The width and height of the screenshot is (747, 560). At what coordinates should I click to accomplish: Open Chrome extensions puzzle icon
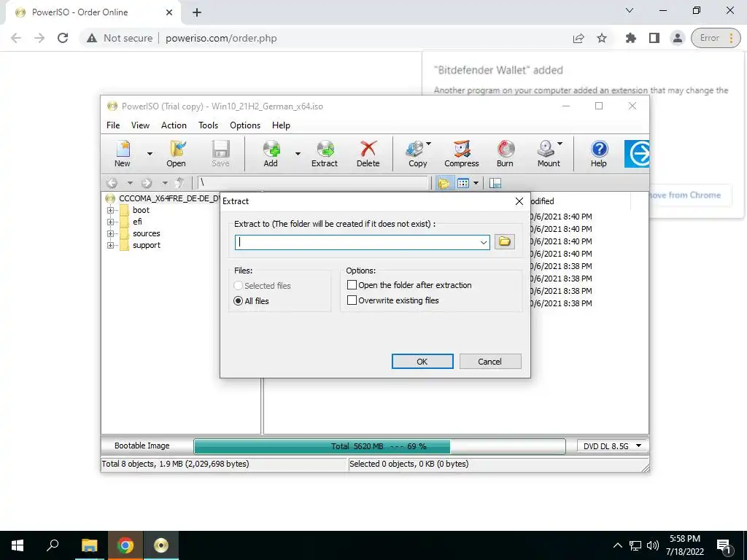631,38
